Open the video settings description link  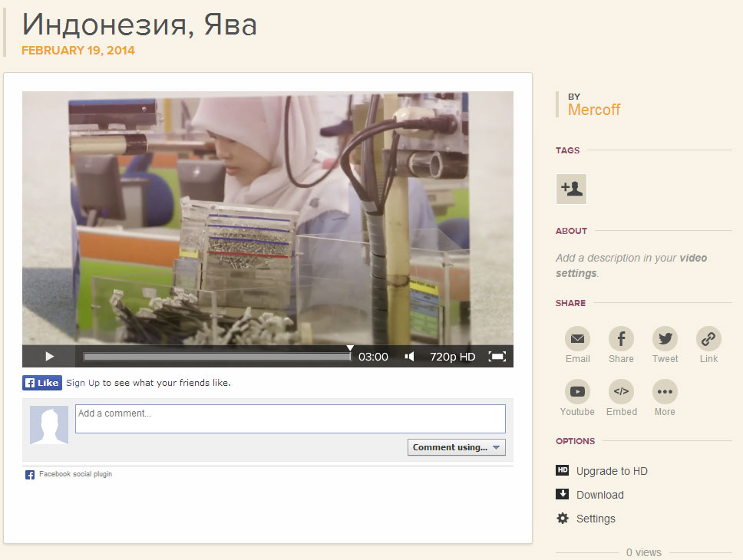(x=631, y=265)
